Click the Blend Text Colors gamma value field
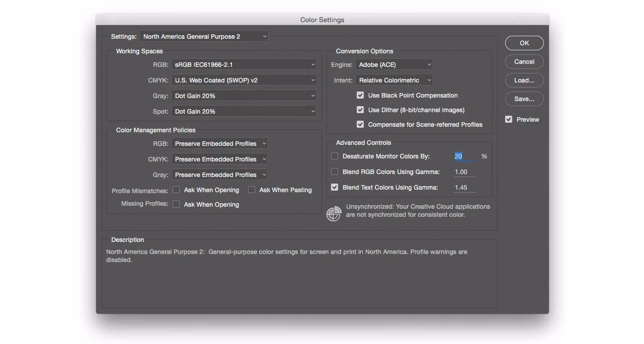 coord(464,188)
